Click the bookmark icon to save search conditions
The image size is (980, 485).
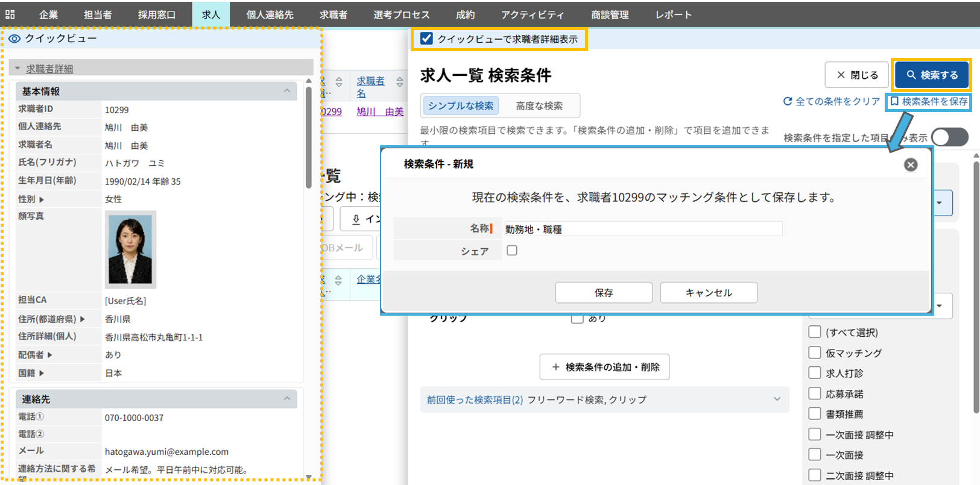pos(894,102)
